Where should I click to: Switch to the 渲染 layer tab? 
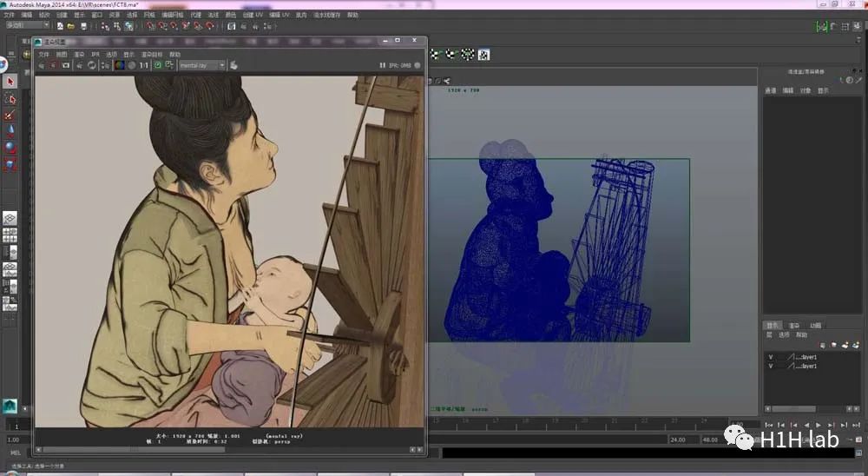pyautogui.click(x=794, y=326)
